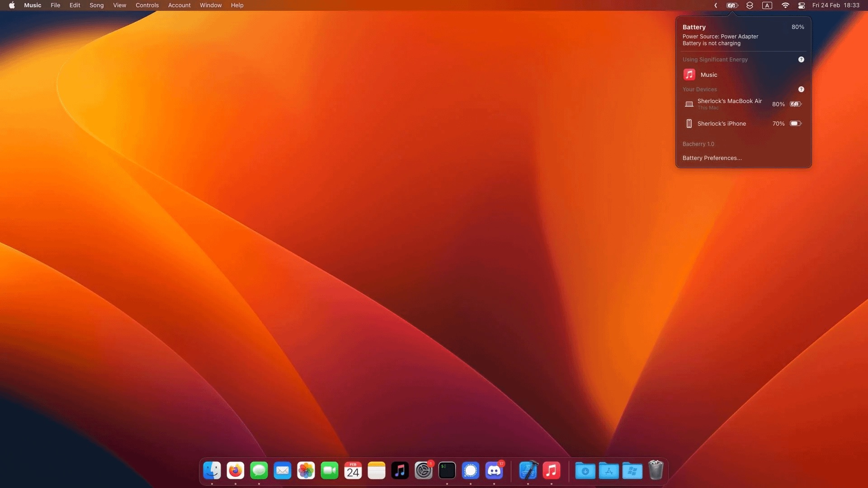Click the Music app in the Significant Energy list

pos(743,75)
